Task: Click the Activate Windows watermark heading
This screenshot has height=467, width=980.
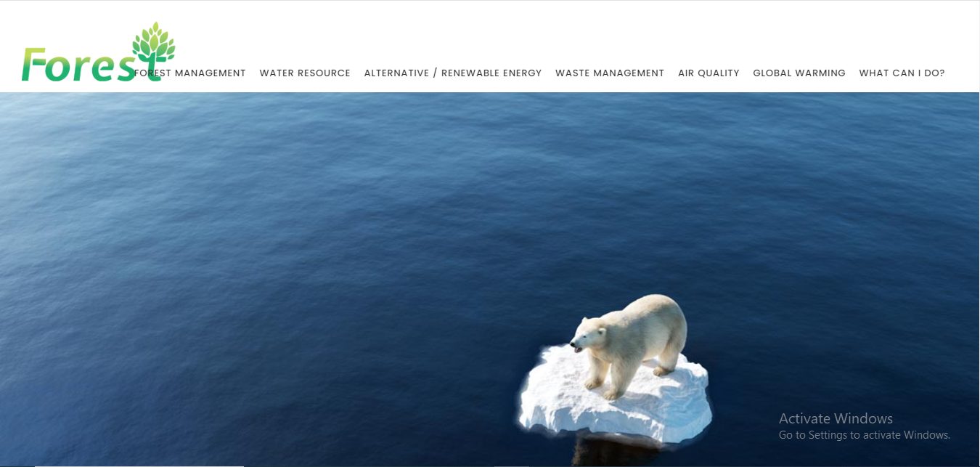Action: (x=836, y=418)
